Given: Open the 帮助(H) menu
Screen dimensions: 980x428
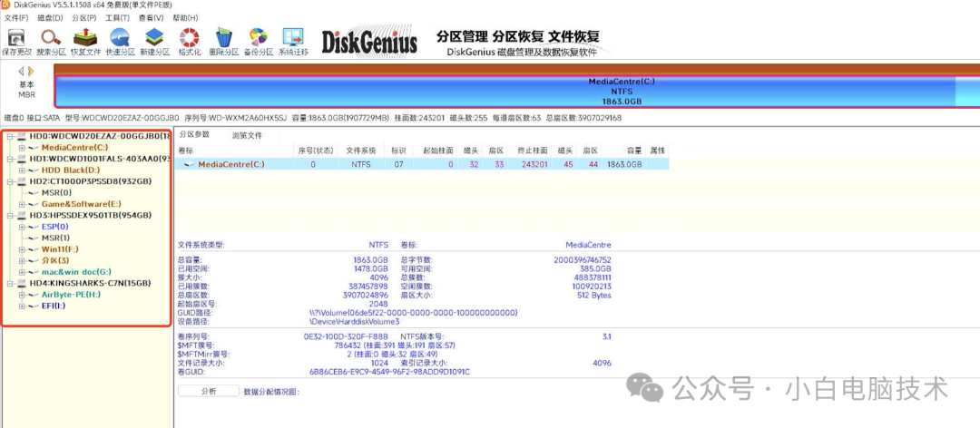Looking at the screenshot, I should (185, 17).
